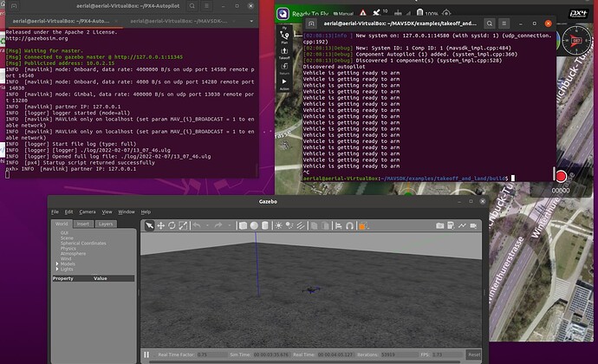598x364 pixels.
Task: Click the QGroundControl GPS satellite icon
Action: click(376, 13)
